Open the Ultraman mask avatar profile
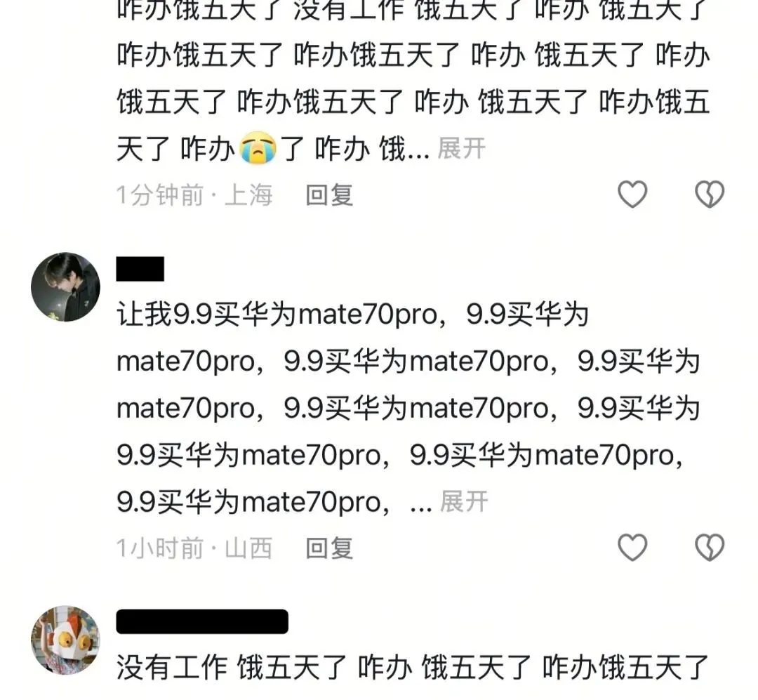Screen dimensions: 758x700 pyautogui.click(x=66, y=640)
